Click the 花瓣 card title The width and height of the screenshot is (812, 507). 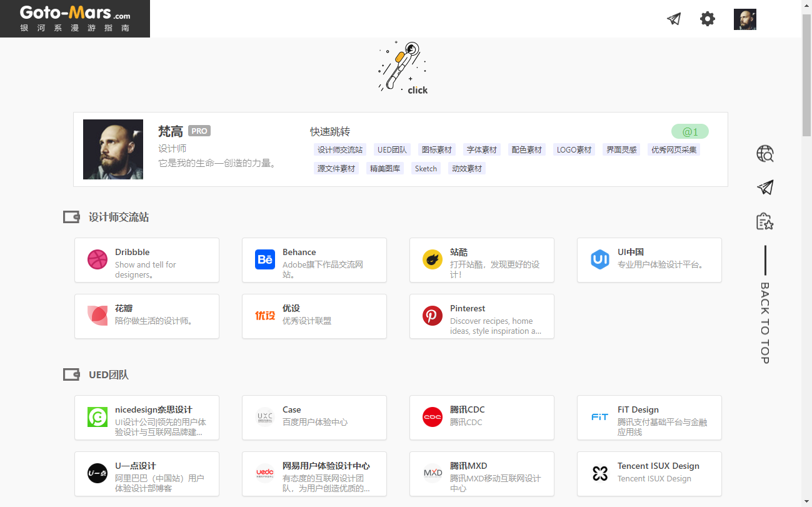pos(124,308)
